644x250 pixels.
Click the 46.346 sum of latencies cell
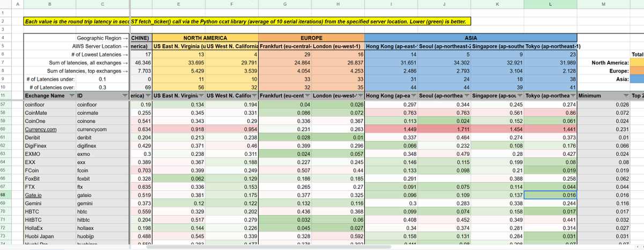point(141,62)
